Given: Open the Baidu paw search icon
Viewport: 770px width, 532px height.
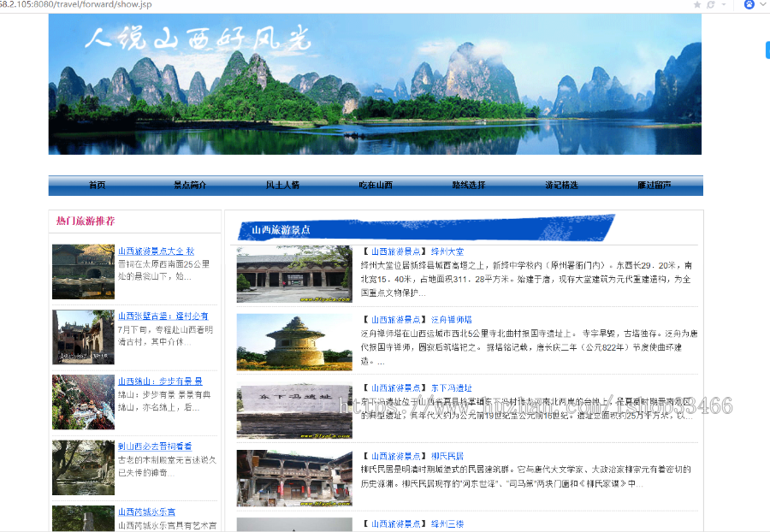Looking at the screenshot, I should (749, 4).
